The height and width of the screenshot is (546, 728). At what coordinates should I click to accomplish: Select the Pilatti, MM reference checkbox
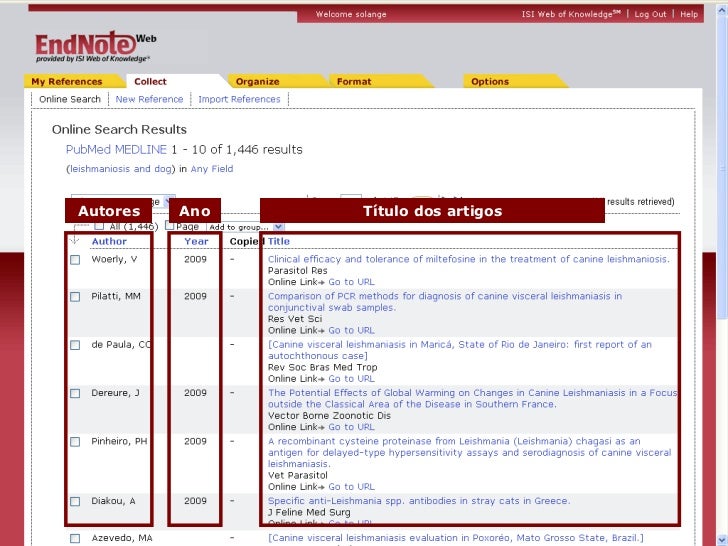coord(75,297)
